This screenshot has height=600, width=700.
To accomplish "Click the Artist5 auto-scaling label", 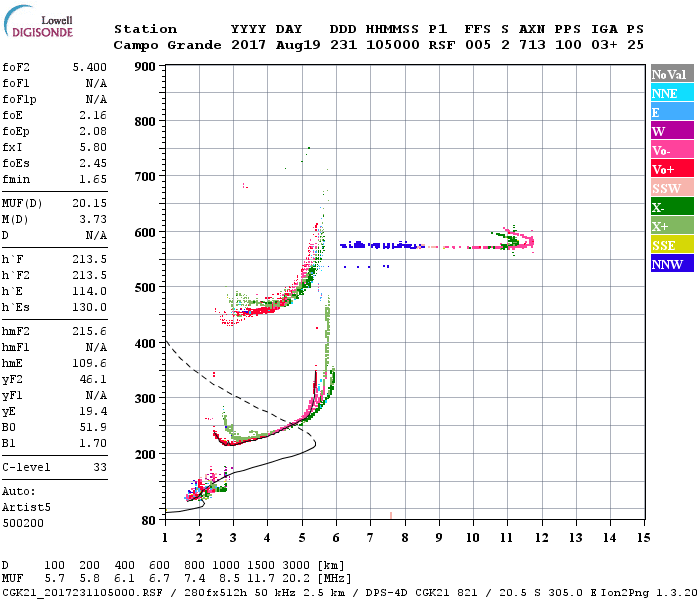I will click(26, 508).
